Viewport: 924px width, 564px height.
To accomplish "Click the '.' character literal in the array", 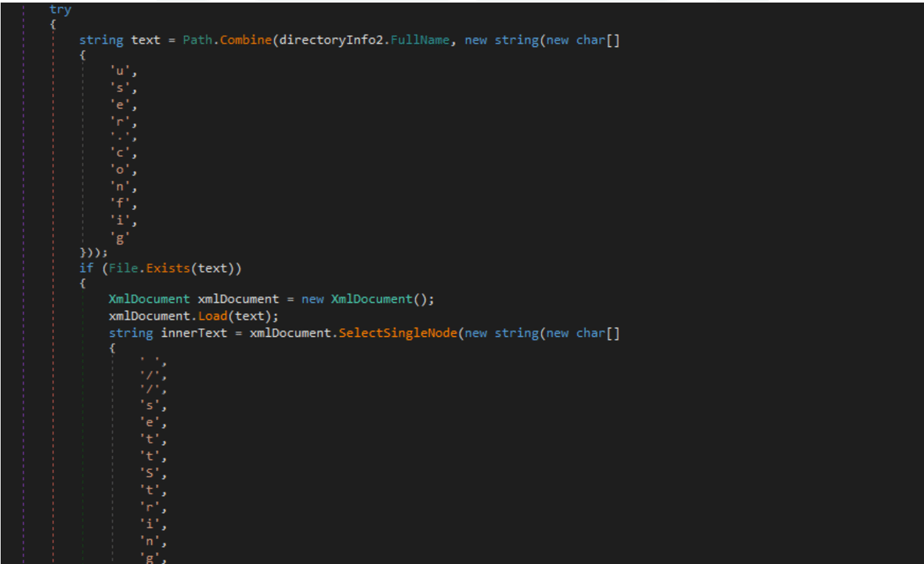I will (120, 137).
